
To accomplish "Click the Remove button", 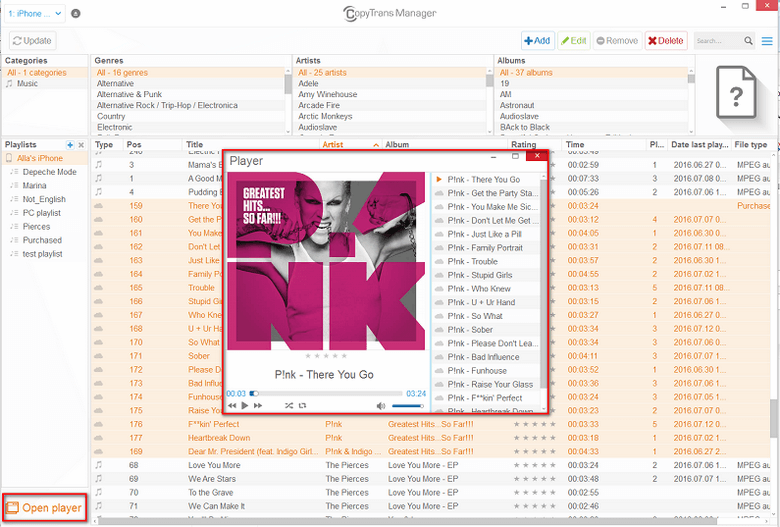I will click(617, 41).
